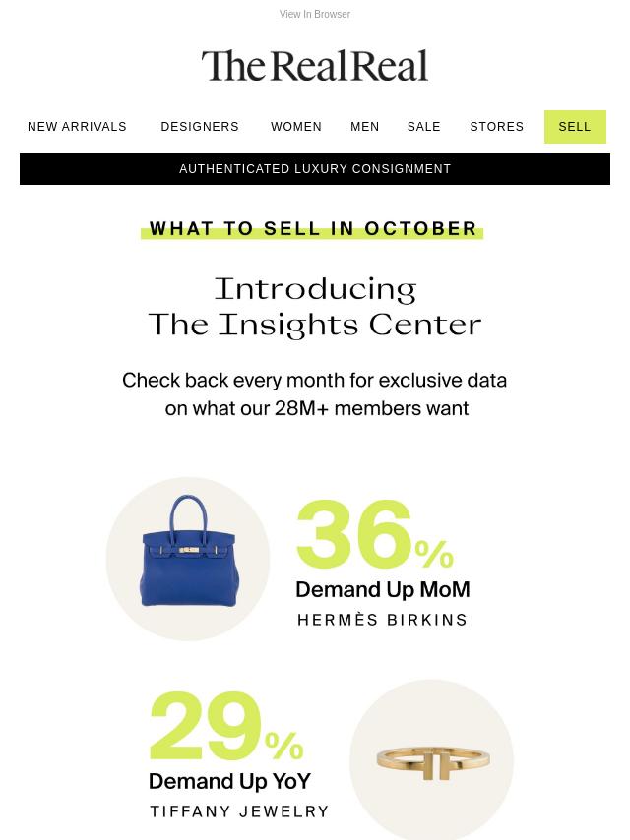
Task: Select Women in navigation bar
Action: (296, 127)
